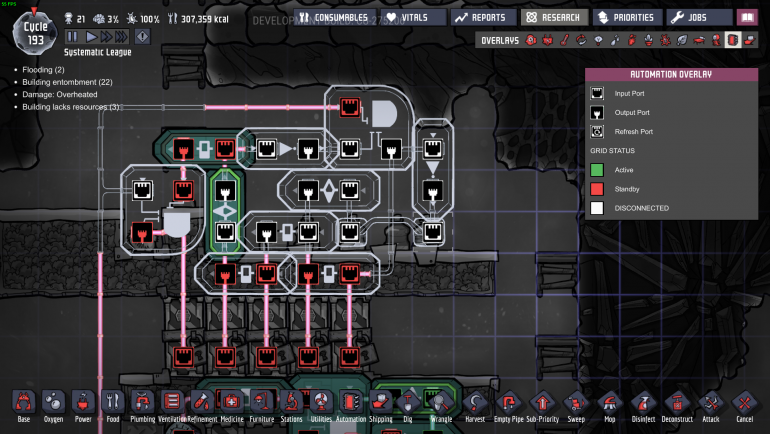Select the Cancel tool
Viewport: 770px width, 434px height.
(x=744, y=407)
